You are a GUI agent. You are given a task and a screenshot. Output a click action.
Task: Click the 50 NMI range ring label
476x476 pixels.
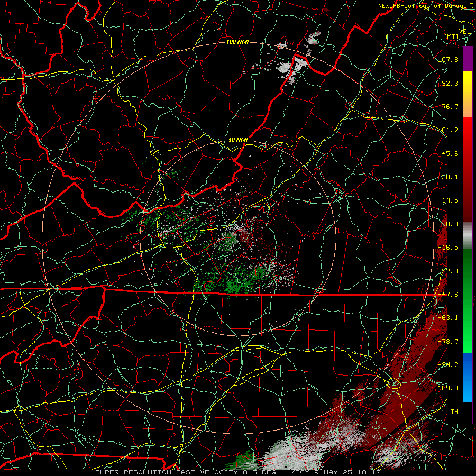238,140
